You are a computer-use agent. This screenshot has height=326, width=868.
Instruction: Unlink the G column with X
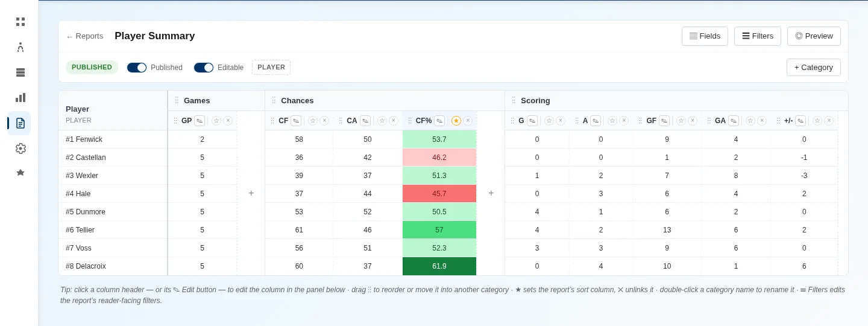tap(561, 121)
